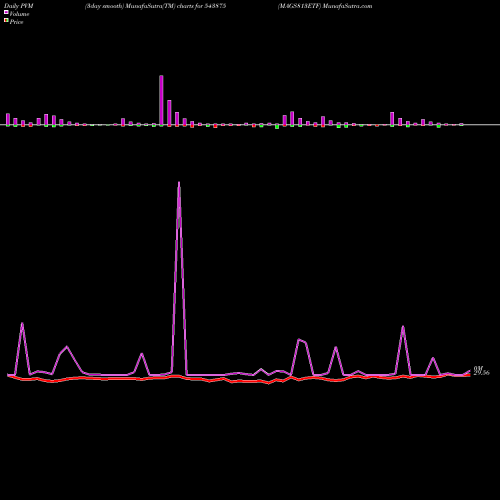Click the '(MAGS813ETF) MunafaSutra.com' heading
Image resolution: width=500 pixels, height=500 pixels.
click(x=325, y=6)
